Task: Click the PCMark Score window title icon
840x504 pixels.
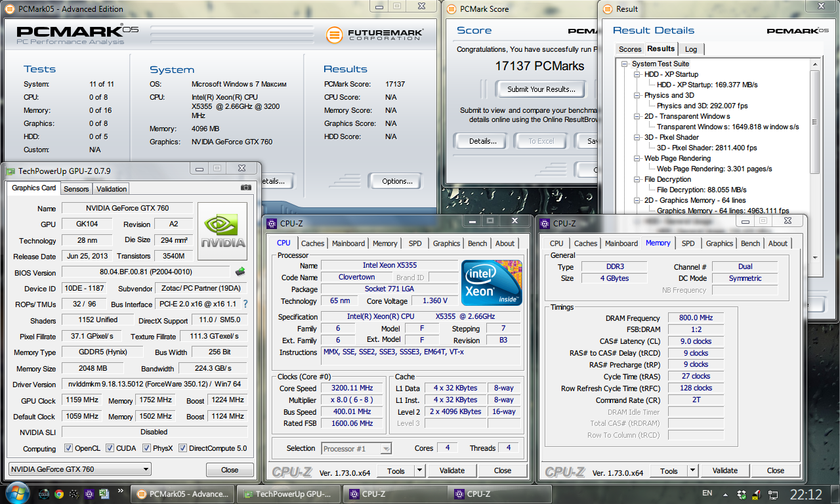Action: pyautogui.click(x=452, y=9)
